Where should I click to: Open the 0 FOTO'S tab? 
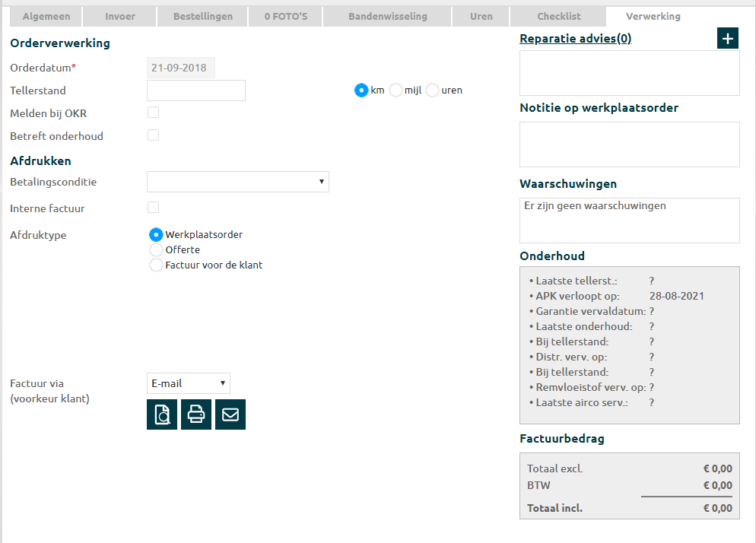tap(291, 16)
